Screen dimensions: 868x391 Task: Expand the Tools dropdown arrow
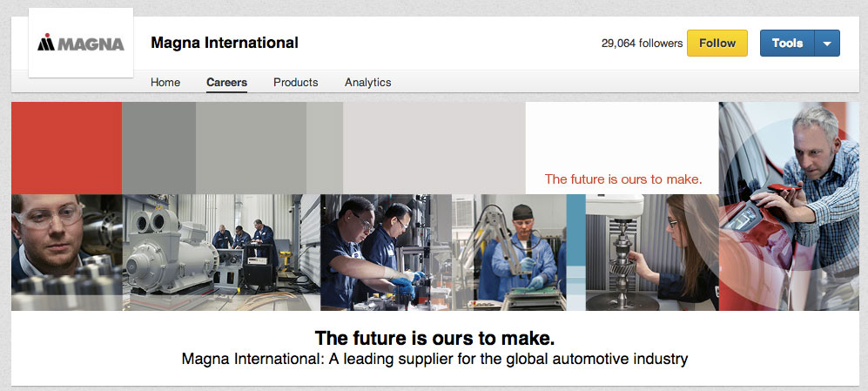(827, 43)
